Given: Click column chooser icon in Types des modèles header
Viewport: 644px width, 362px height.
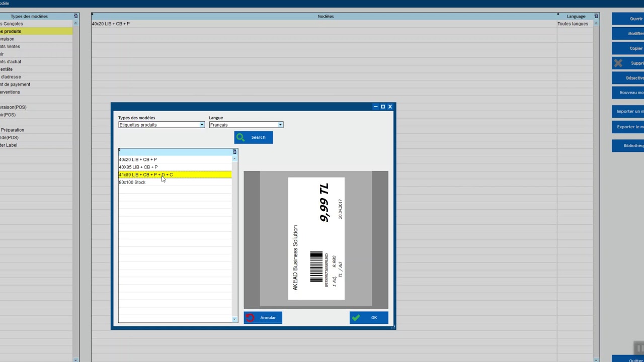Looking at the screenshot, I should point(76,16).
